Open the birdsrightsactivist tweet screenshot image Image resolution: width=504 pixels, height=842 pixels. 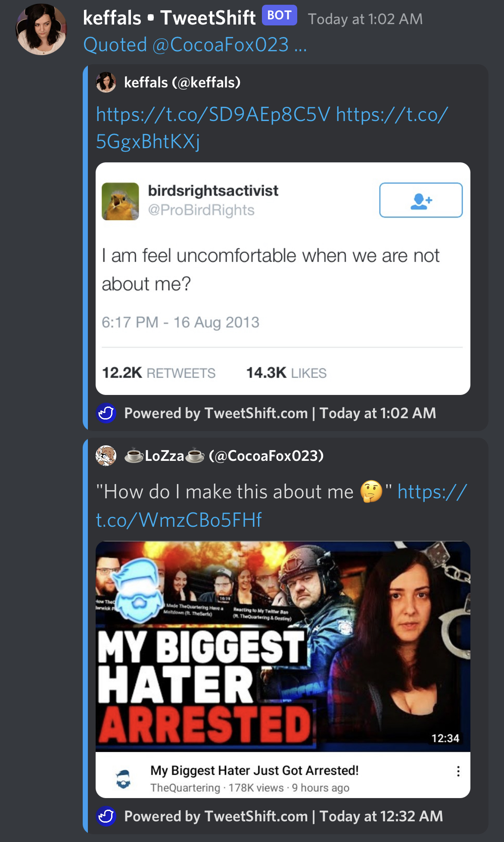pyautogui.click(x=283, y=279)
